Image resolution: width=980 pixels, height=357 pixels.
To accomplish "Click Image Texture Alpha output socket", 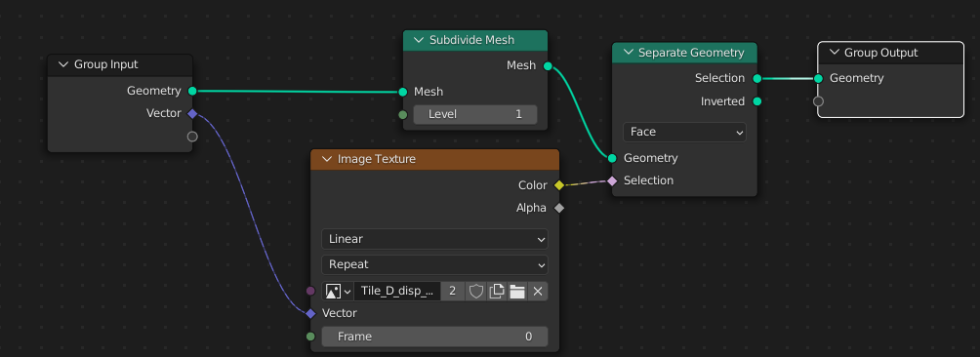I will [558, 208].
